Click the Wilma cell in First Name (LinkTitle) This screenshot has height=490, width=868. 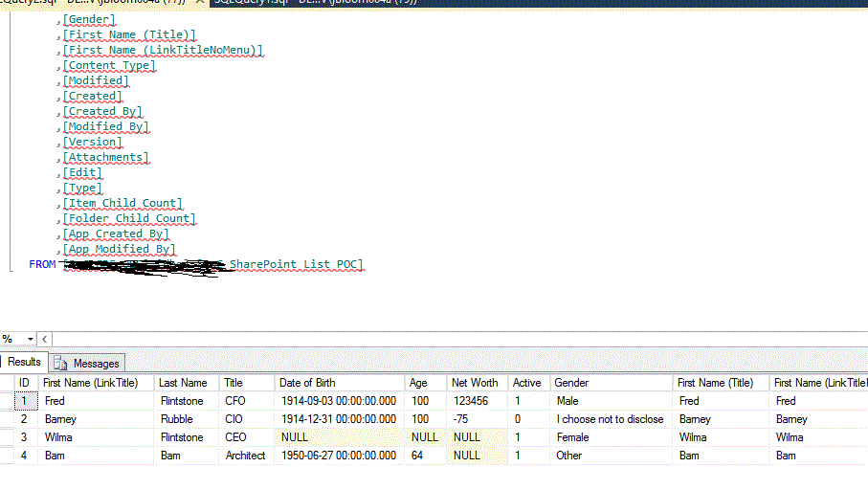coord(96,437)
